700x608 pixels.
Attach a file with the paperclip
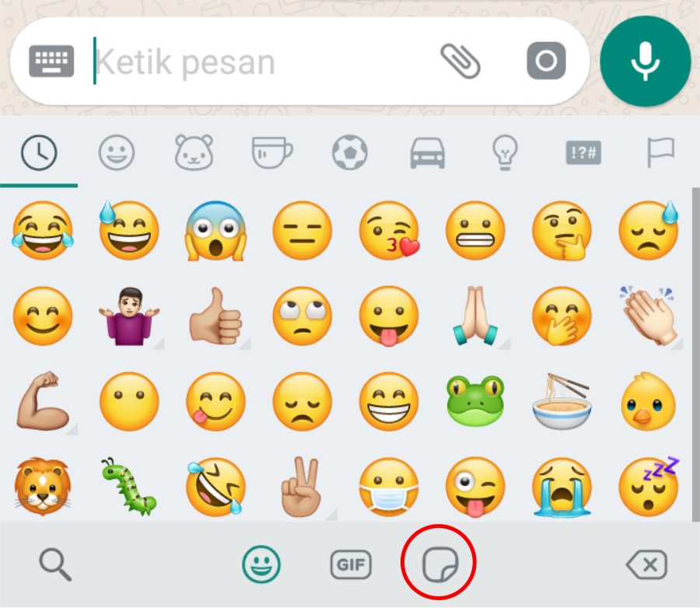click(460, 61)
